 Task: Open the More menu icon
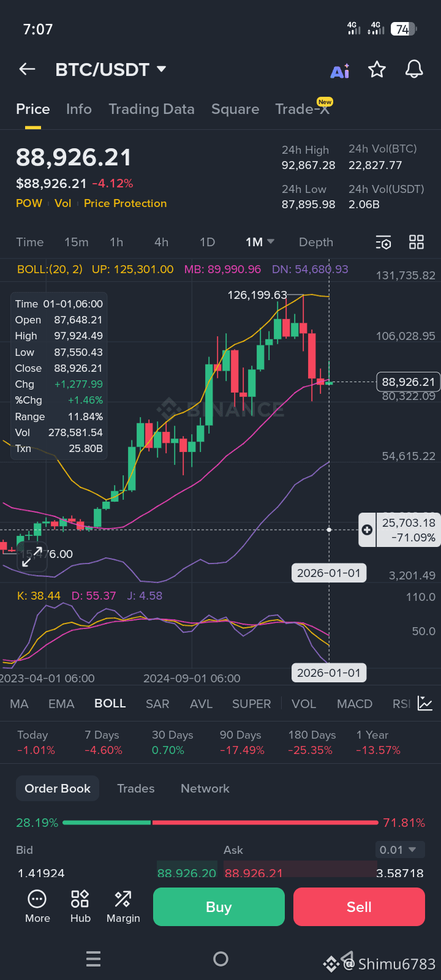coord(37,907)
